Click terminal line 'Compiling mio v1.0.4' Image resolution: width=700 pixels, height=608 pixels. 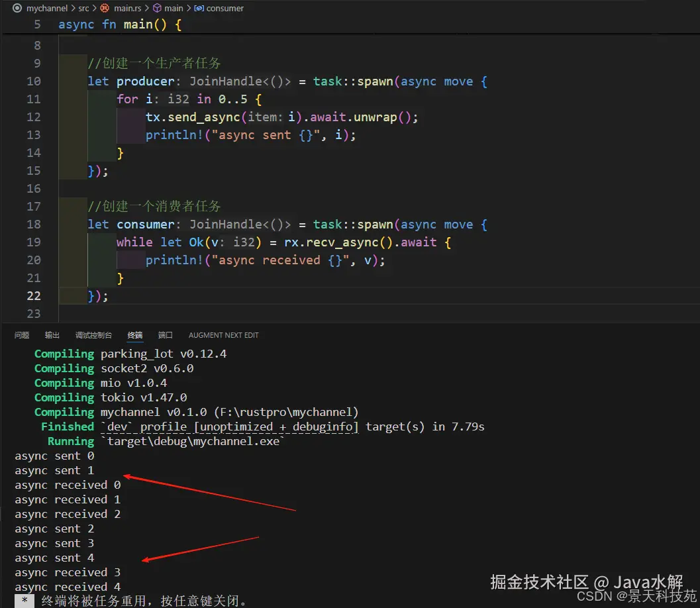[101, 383]
